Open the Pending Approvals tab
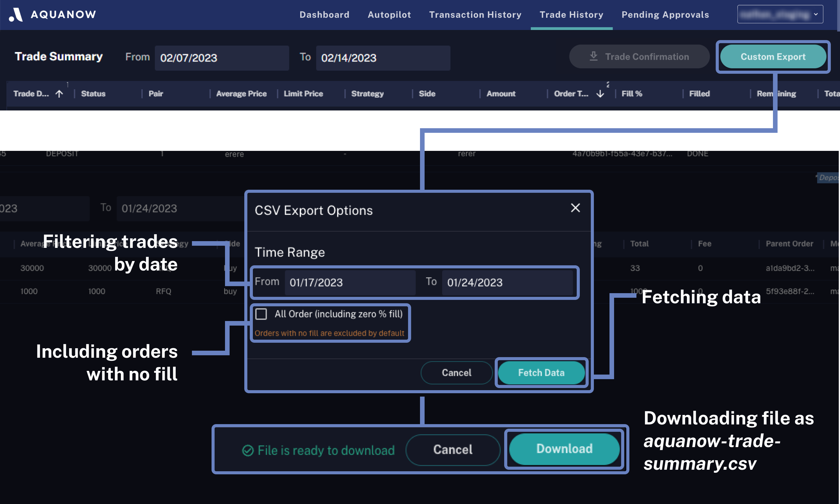Image resolution: width=840 pixels, height=504 pixels. point(665,15)
